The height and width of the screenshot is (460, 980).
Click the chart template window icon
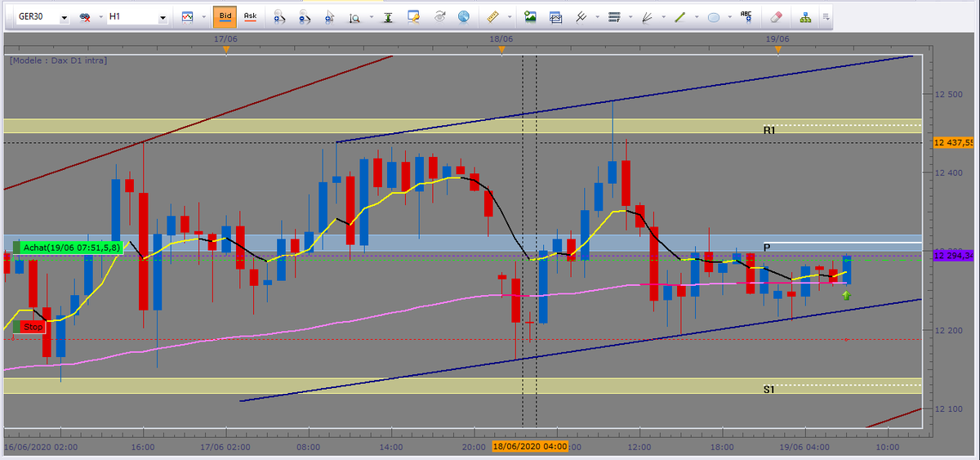[556, 16]
